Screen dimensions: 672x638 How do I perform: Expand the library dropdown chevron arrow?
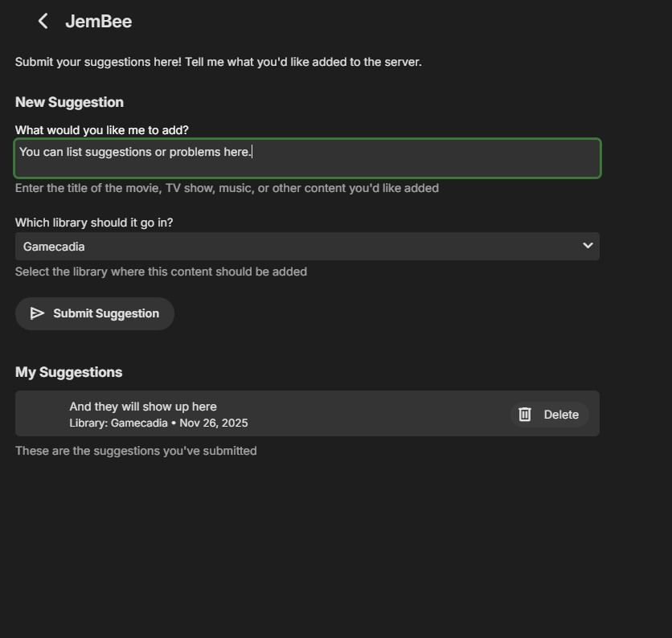point(588,246)
